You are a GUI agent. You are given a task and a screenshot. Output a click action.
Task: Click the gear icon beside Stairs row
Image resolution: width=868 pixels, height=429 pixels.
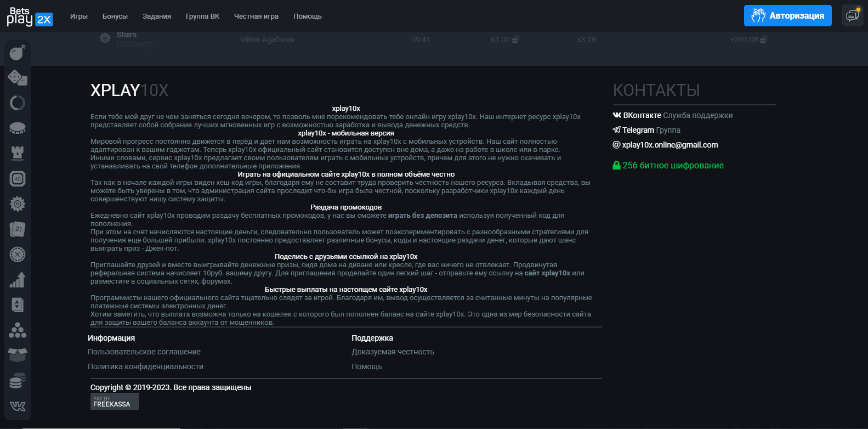tap(105, 38)
